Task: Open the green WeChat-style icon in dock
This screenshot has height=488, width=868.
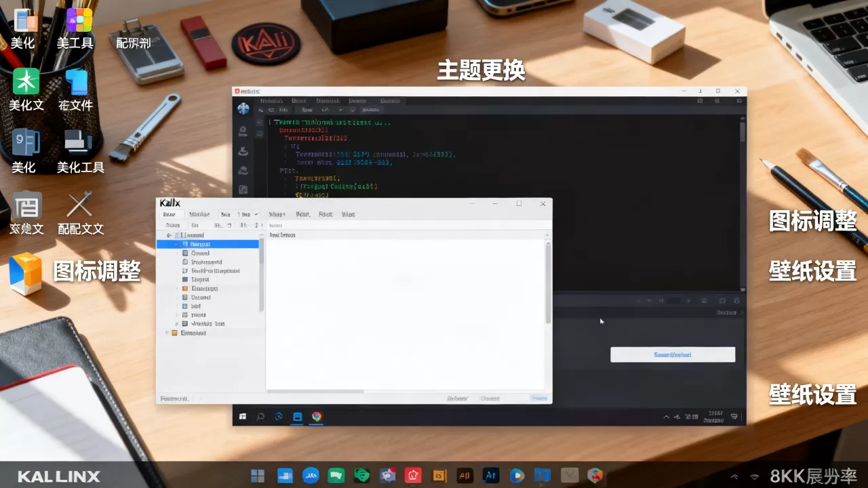Action: (336, 476)
